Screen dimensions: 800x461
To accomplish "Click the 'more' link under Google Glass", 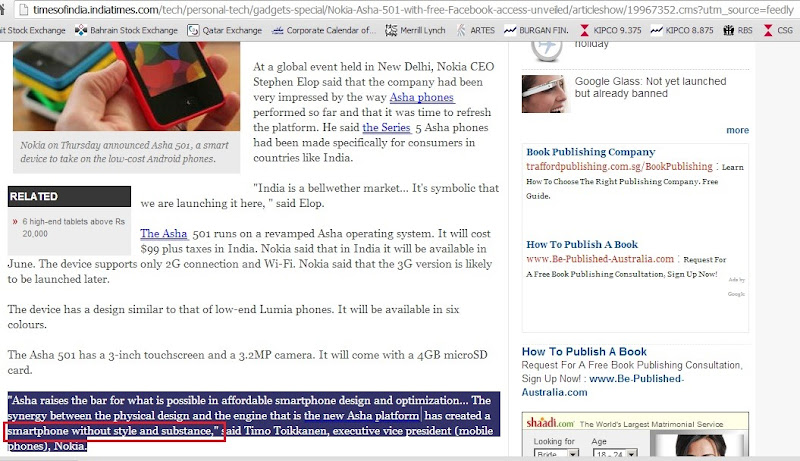I will point(737,130).
